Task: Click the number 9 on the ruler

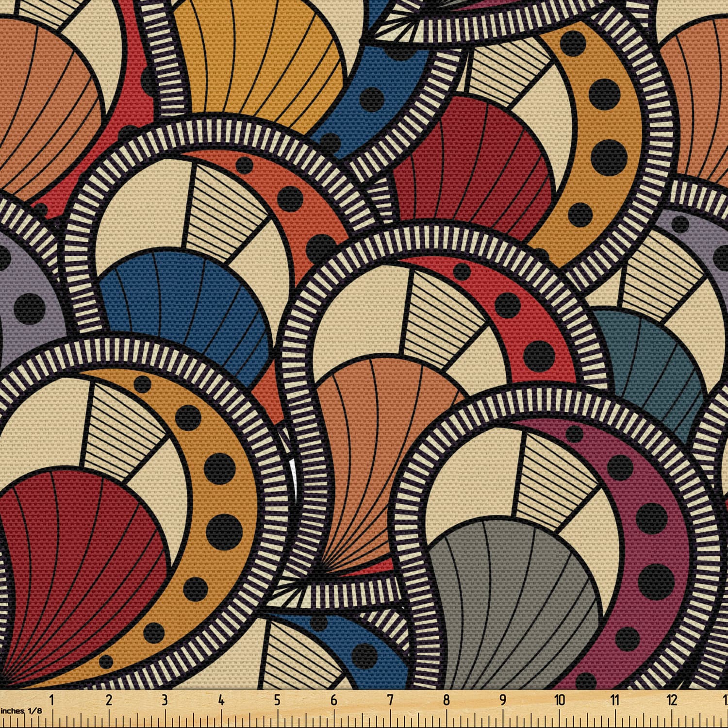Action: [x=503, y=699]
